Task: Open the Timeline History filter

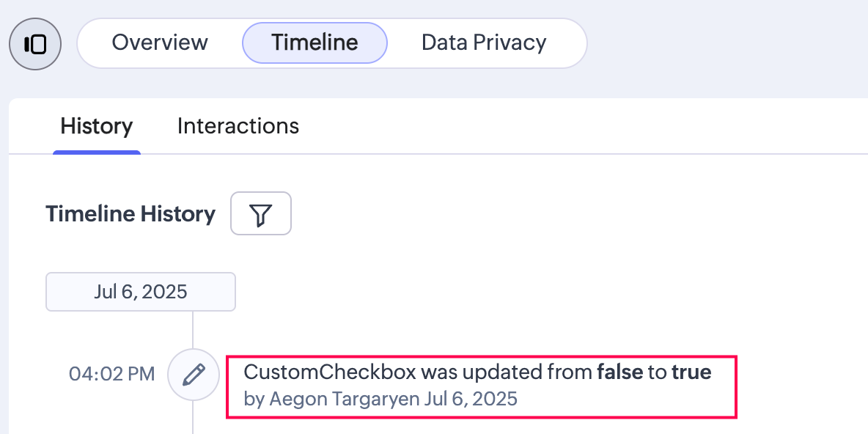Action: pos(261,214)
